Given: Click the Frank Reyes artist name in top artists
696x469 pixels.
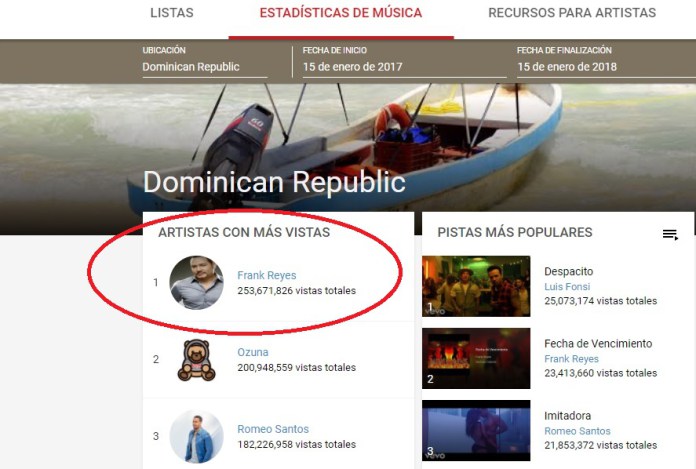Looking at the screenshot, I should [x=266, y=275].
